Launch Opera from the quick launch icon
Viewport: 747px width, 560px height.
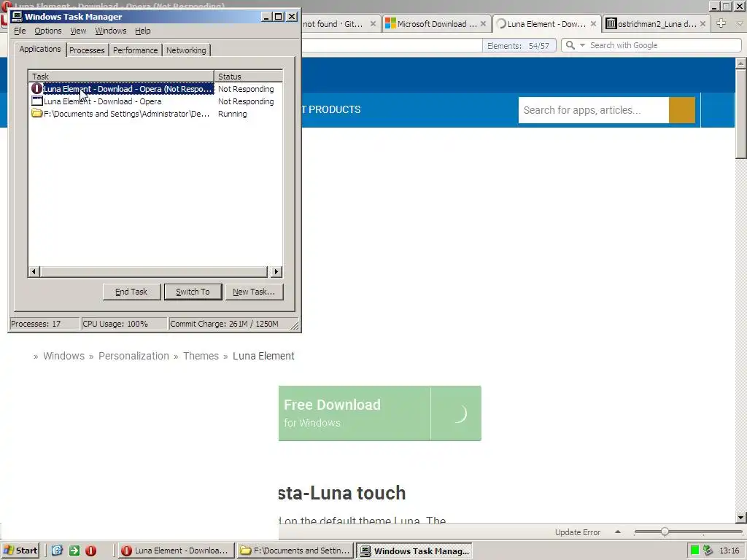pyautogui.click(x=91, y=551)
